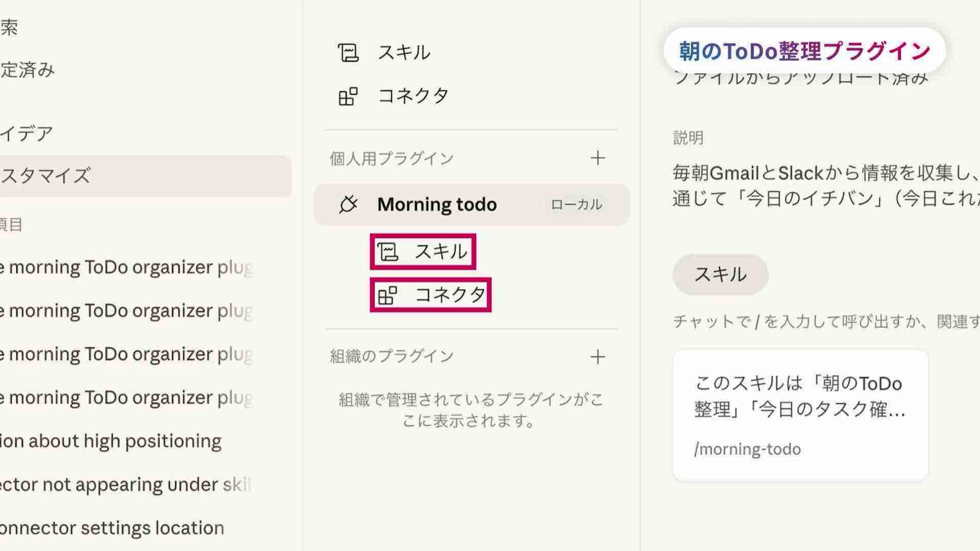Switch to the スキル pill tab
Screen dimensions: 980x551
[720, 274]
